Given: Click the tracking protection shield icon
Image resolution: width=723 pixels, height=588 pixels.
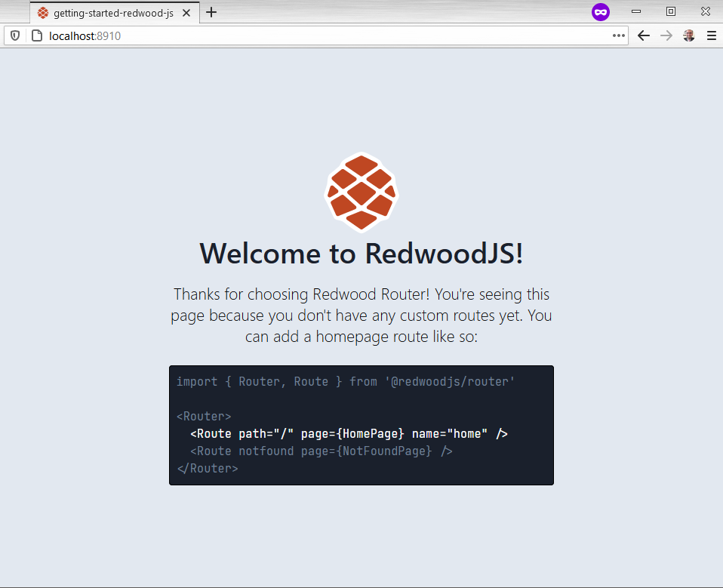Looking at the screenshot, I should point(14,35).
